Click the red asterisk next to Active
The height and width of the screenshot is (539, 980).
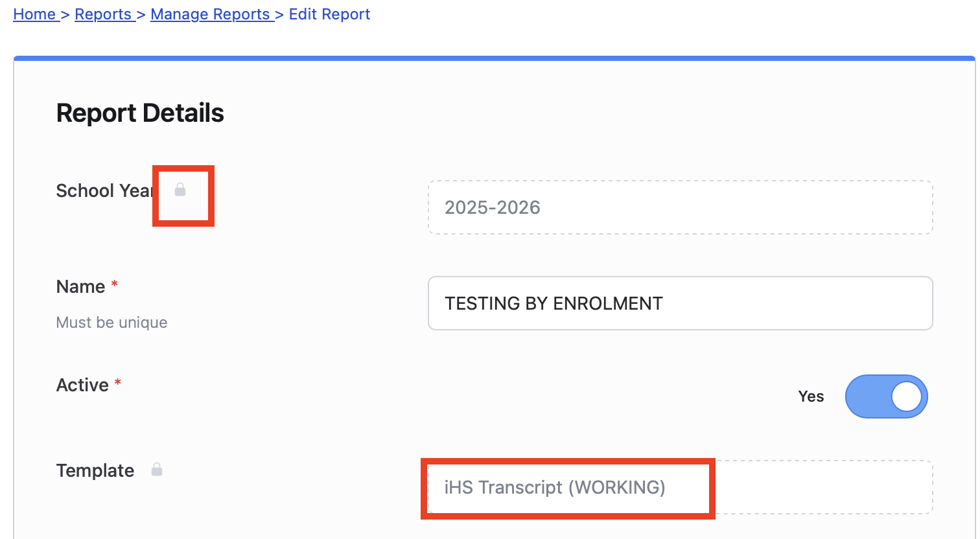(118, 383)
